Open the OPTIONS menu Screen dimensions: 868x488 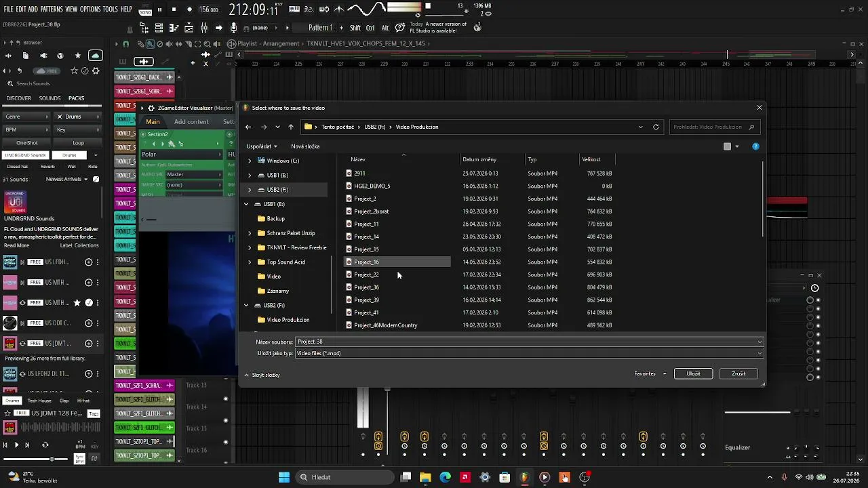point(90,9)
